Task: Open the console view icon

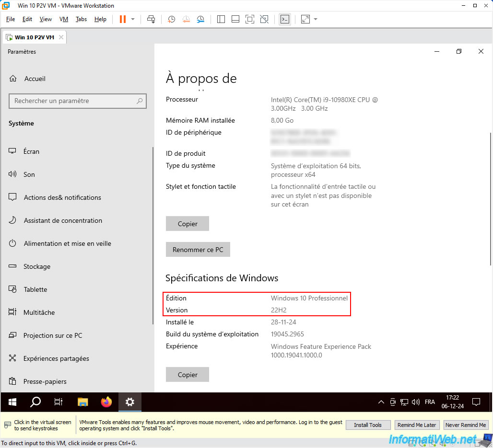Action: [284, 19]
